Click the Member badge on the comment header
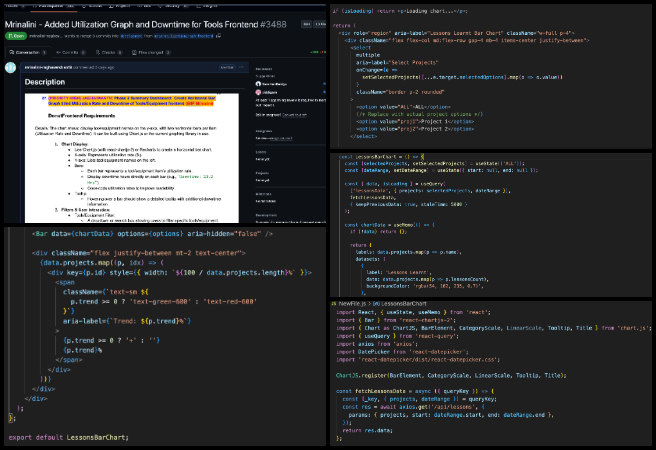 point(227,67)
